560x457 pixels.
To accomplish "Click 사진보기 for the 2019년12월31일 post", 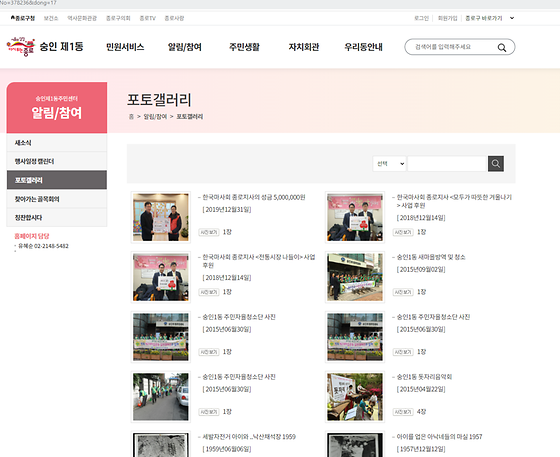I will click(209, 232).
